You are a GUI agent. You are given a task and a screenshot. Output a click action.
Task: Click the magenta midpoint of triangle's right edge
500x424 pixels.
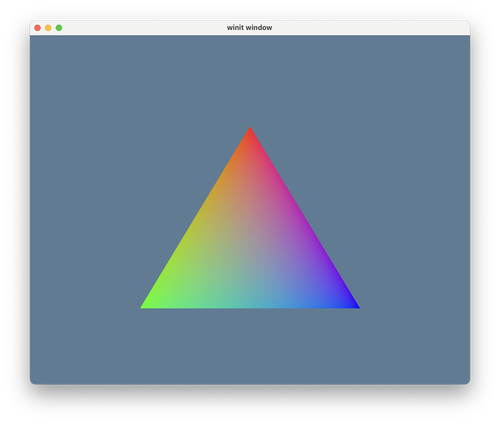[x=303, y=218]
